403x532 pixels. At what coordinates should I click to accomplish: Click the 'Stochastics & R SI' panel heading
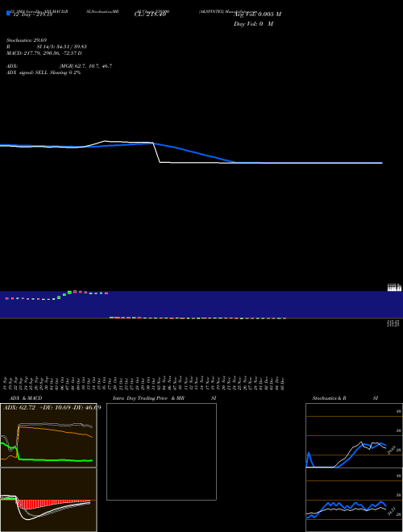pyautogui.click(x=345, y=398)
